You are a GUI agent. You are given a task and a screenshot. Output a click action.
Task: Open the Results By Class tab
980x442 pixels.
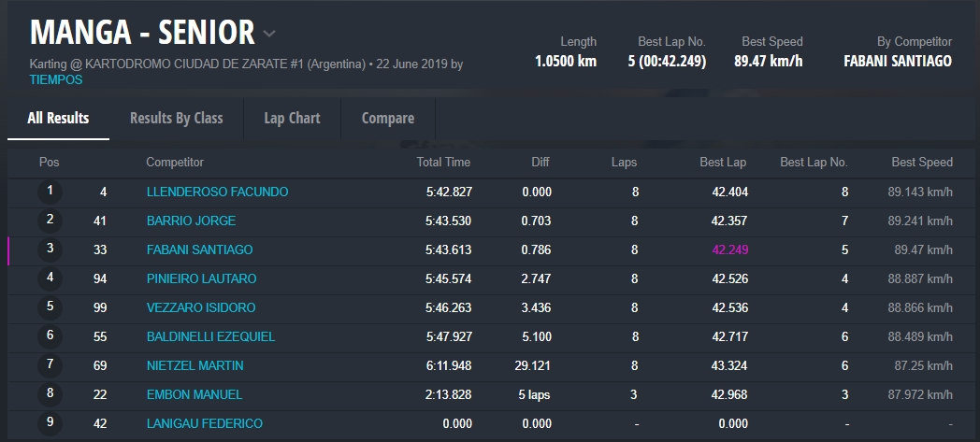[x=176, y=118]
